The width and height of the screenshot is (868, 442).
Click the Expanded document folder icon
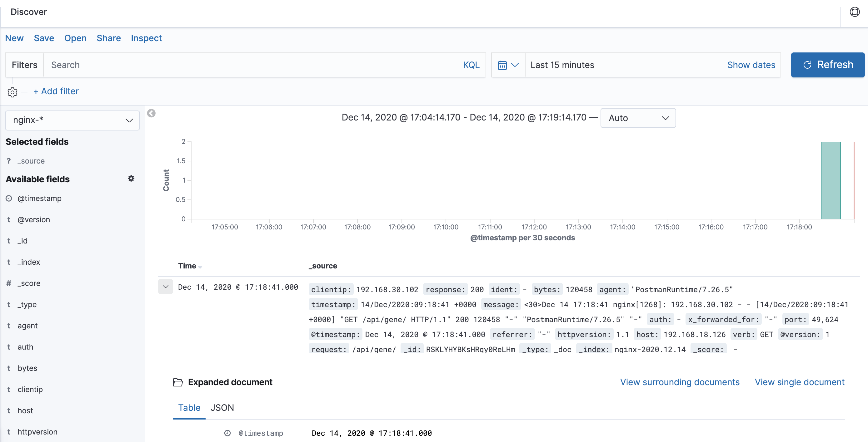177,382
